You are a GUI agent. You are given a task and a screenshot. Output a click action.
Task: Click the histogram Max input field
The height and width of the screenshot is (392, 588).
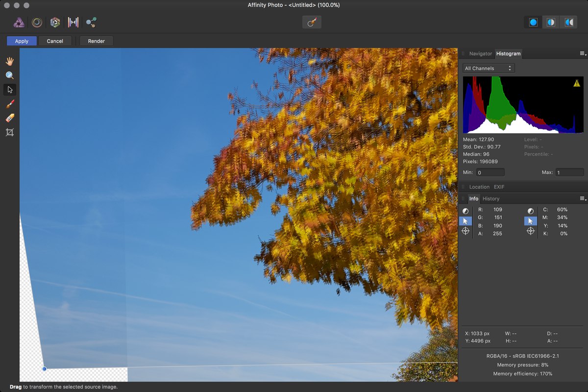569,172
